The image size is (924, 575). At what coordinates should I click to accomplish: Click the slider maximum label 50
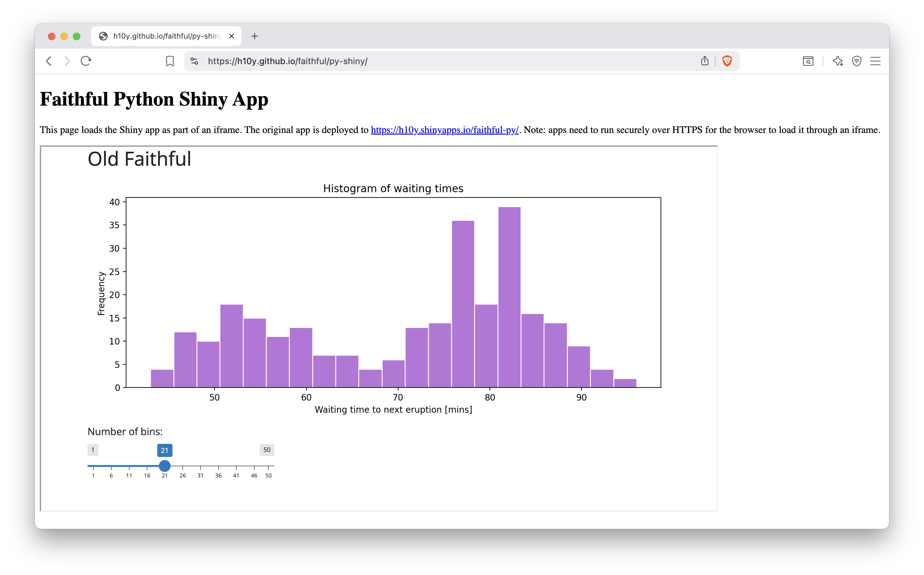pos(267,450)
